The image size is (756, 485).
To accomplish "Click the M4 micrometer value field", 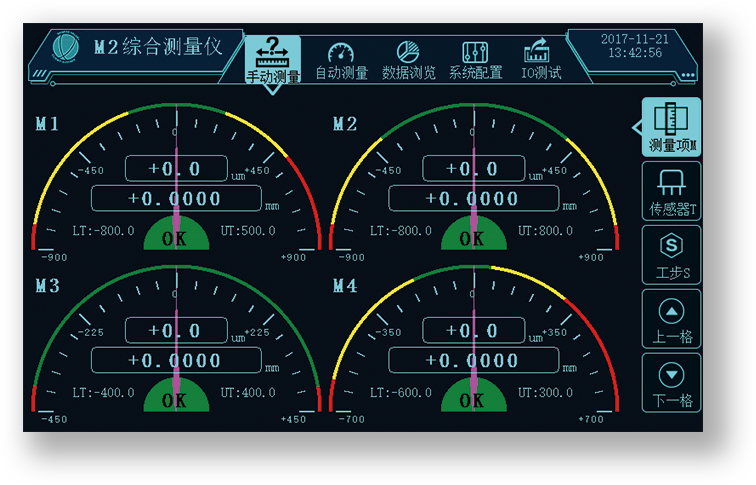I will (x=473, y=330).
